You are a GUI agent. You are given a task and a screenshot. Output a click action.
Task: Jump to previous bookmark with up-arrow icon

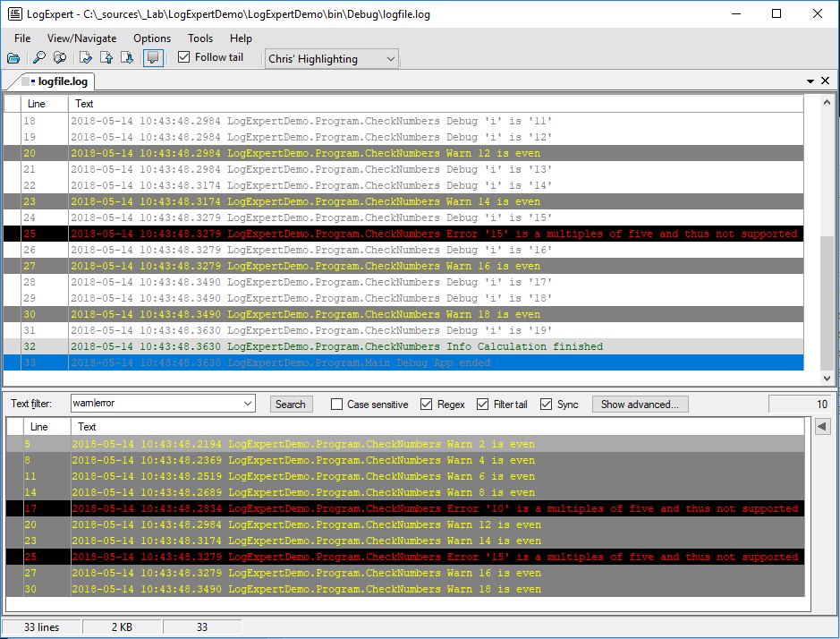click(106, 58)
